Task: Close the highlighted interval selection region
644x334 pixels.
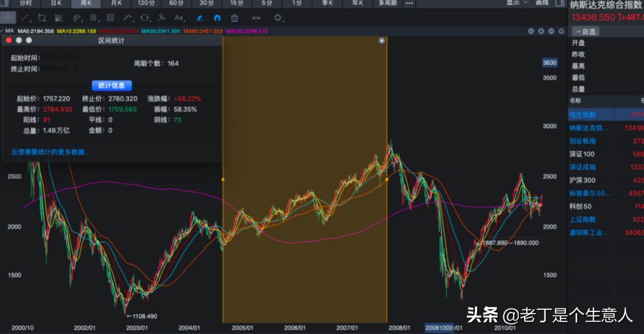Action: coord(382,41)
